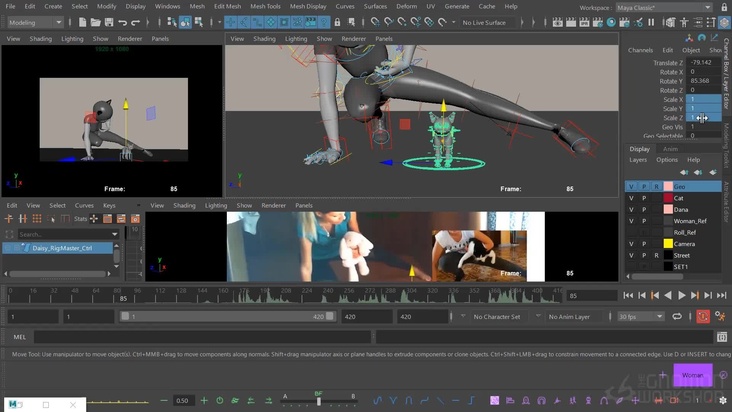The height and width of the screenshot is (412, 732).
Task: Click the MEL script language label
Action: [19, 337]
